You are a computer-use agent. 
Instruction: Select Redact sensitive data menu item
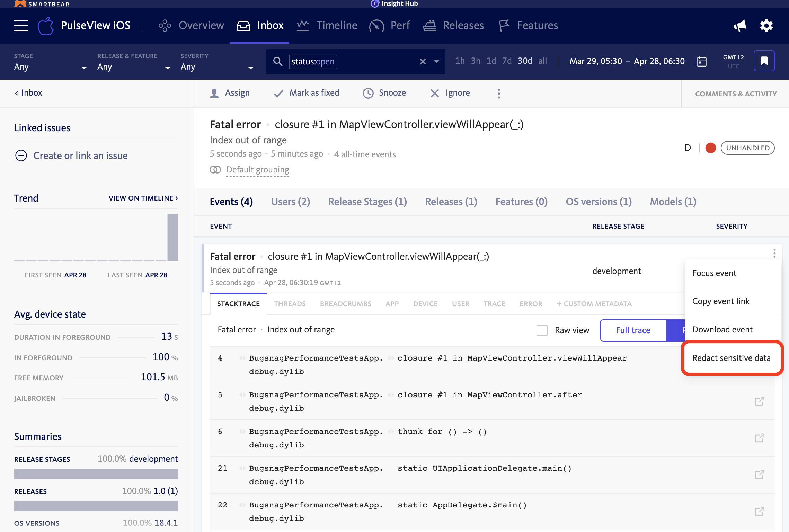pyautogui.click(x=732, y=358)
